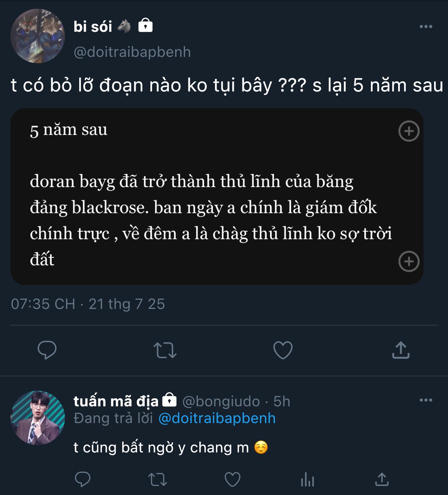
Task: Click upper plus icon on quoted image
Action: [409, 131]
